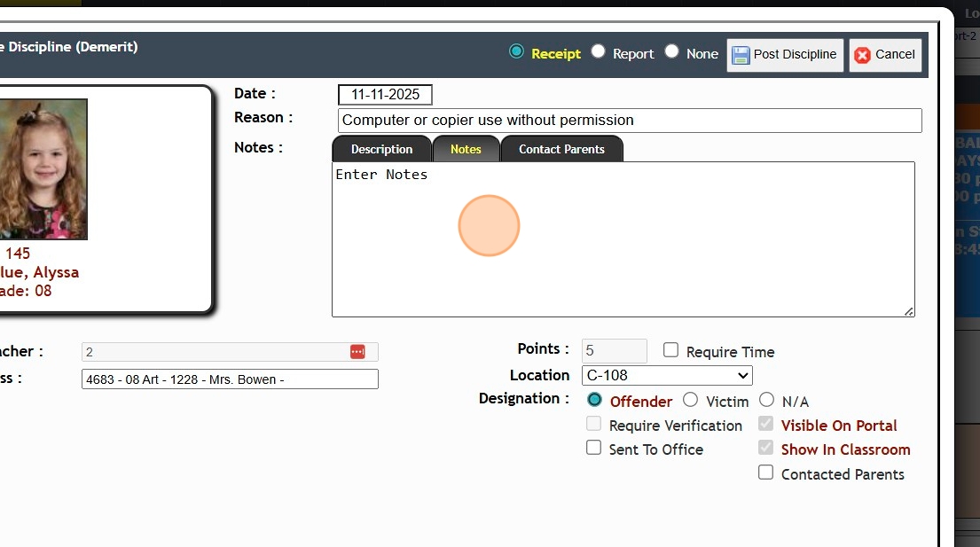Image resolution: width=980 pixels, height=547 pixels.
Task: Open the Location C-108 dropdown
Action: click(x=667, y=375)
